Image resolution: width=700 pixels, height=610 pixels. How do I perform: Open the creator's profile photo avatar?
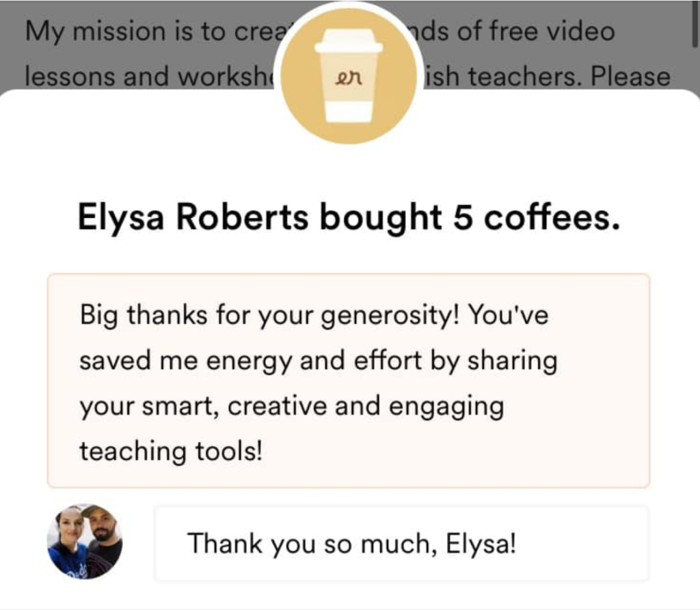(85, 542)
